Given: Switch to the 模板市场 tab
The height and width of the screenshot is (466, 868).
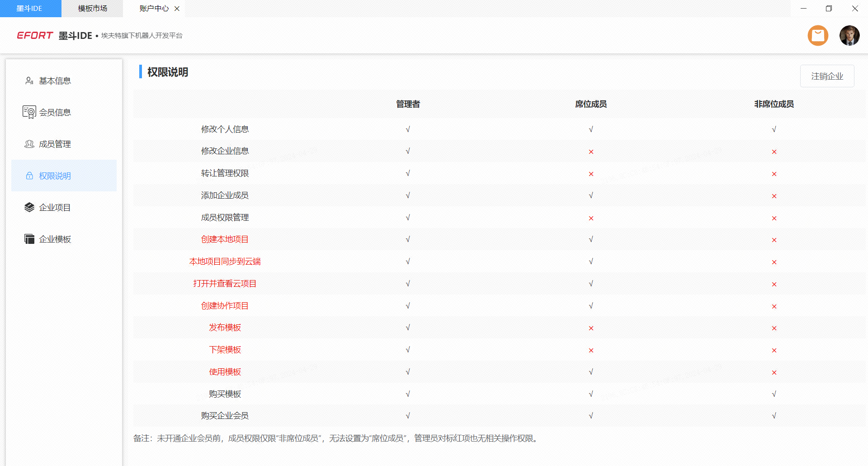Looking at the screenshot, I should point(92,9).
